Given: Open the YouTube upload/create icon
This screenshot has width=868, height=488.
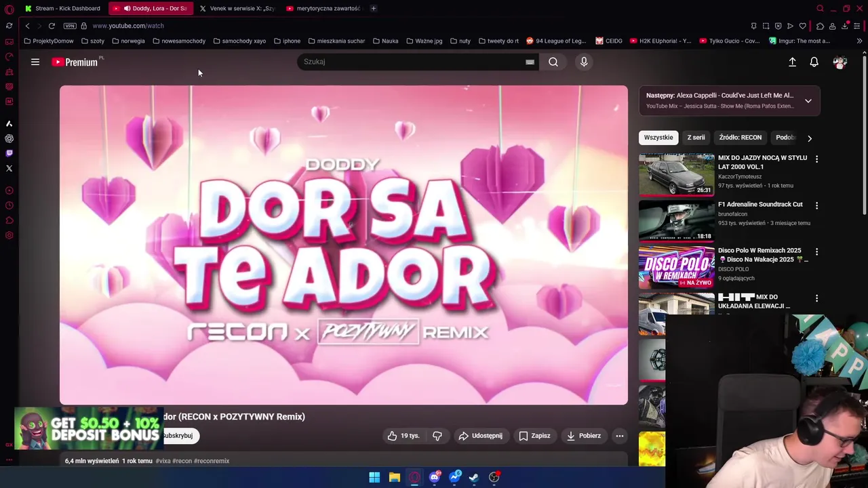Looking at the screenshot, I should coord(792,62).
